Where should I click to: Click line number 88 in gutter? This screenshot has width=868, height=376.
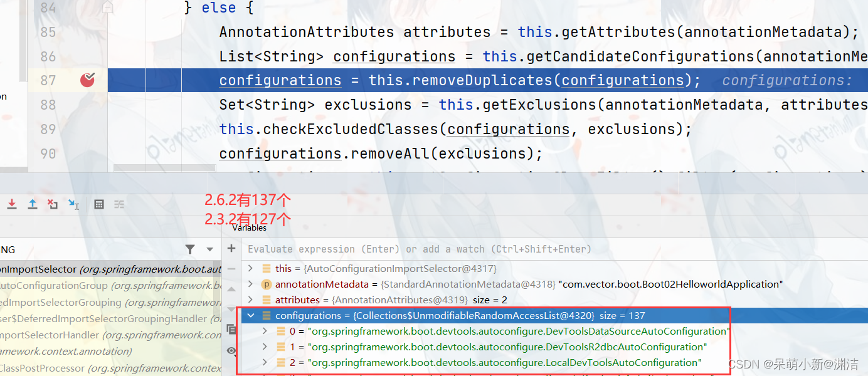(48, 105)
